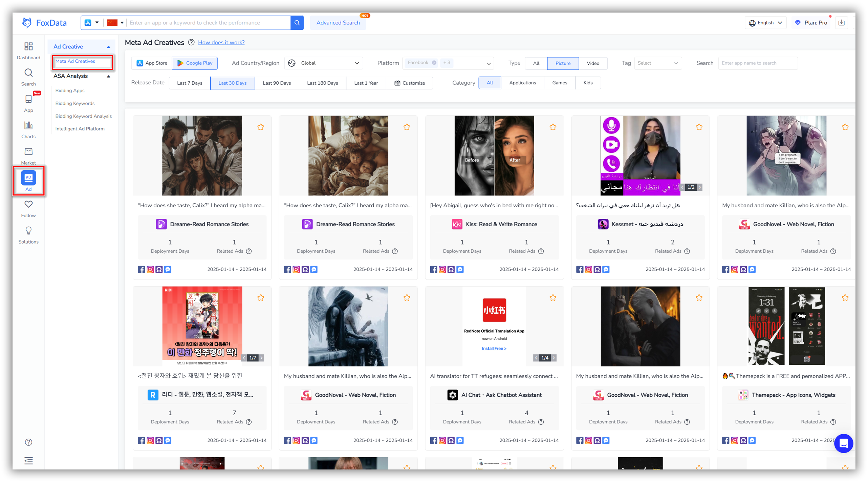Select the Applications category tab
Image resolution: width=868 pixels, height=482 pixels.
click(522, 83)
